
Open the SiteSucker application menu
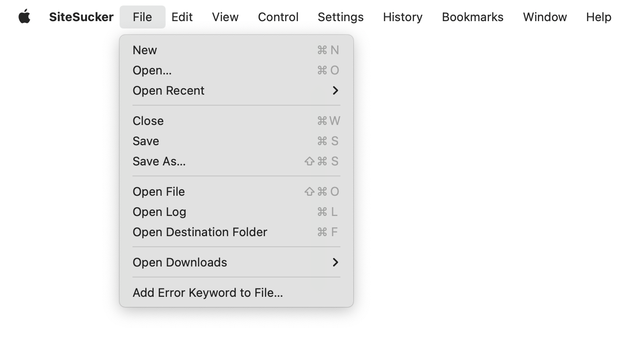81,17
